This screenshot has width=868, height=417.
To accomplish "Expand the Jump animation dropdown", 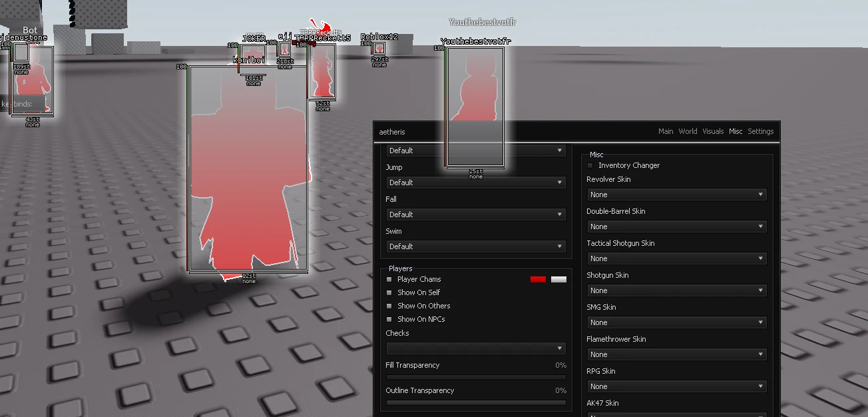I will (476, 183).
